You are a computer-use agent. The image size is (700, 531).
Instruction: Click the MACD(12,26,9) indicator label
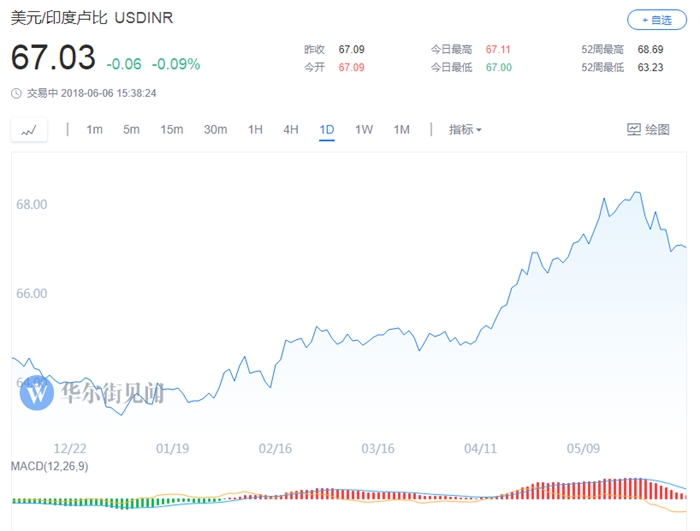50,467
